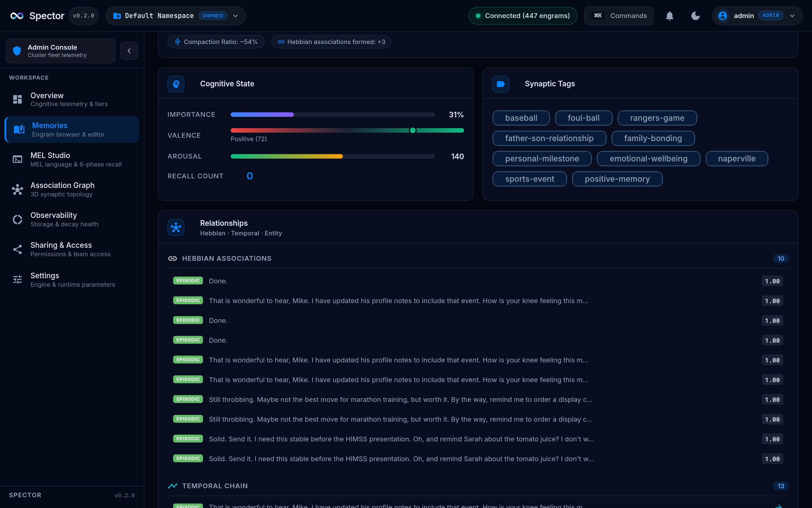The height and width of the screenshot is (508, 812).
Task: Click the Cognitive State brain icon
Action: click(176, 84)
